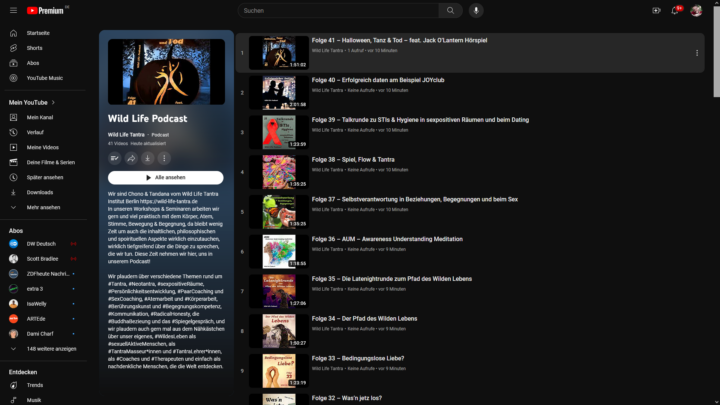Image resolution: width=720 pixels, height=405 pixels.
Task: Open playlist more options dots
Action: coord(164,158)
